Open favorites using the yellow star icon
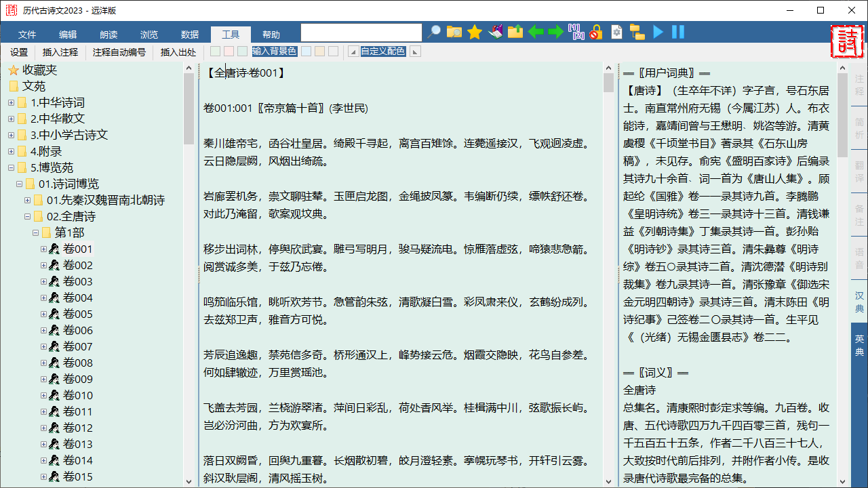The width and height of the screenshot is (868, 488). (474, 32)
